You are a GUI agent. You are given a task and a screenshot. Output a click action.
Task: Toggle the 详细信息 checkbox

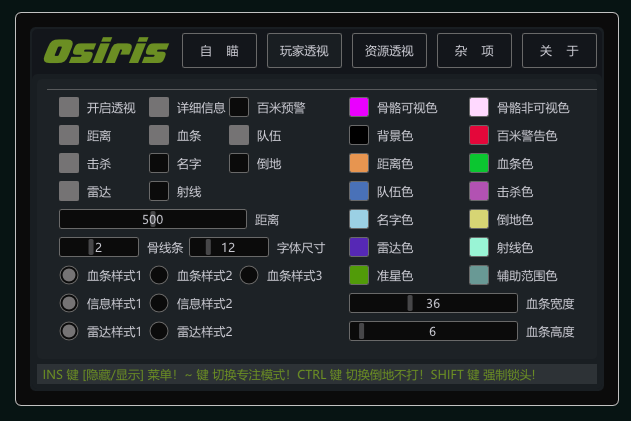tap(159, 107)
